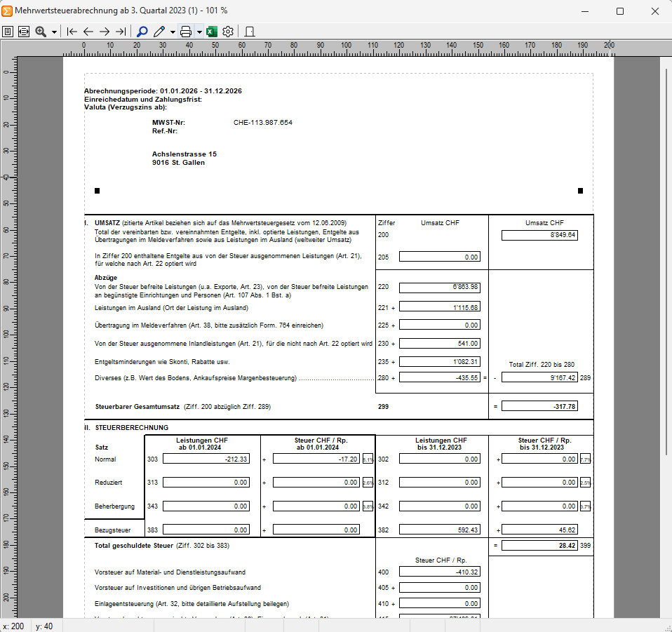Expand the printer options dropdown arrow
Image resolution: width=672 pixels, height=632 pixels.
click(199, 32)
